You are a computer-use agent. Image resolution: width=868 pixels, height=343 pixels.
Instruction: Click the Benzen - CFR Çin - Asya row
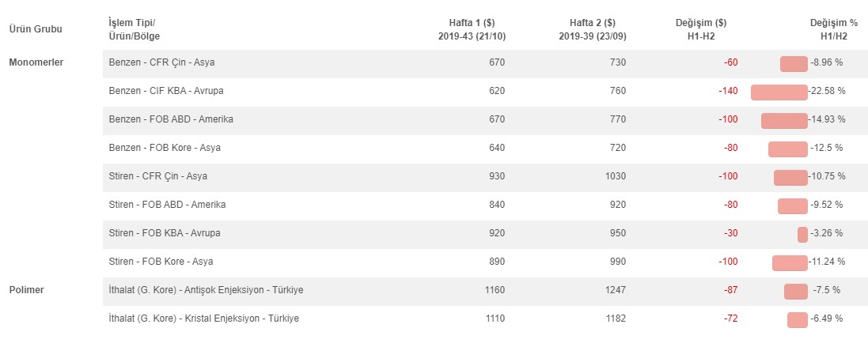point(485,63)
